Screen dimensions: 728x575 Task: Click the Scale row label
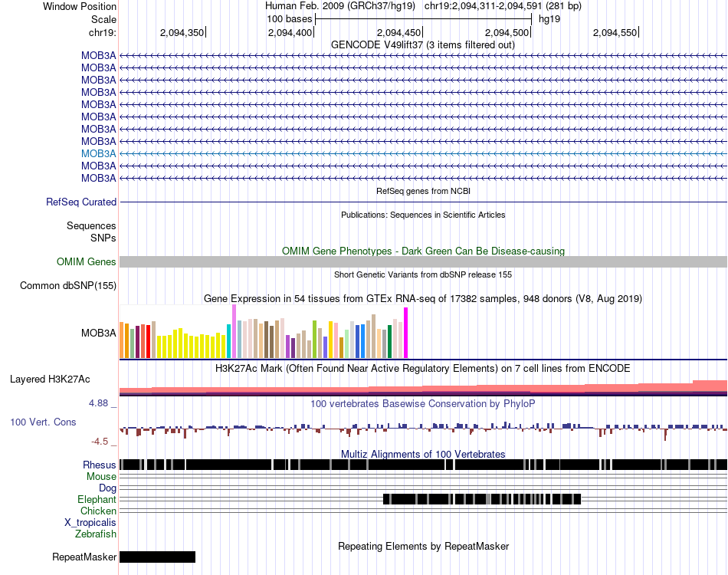pos(103,19)
